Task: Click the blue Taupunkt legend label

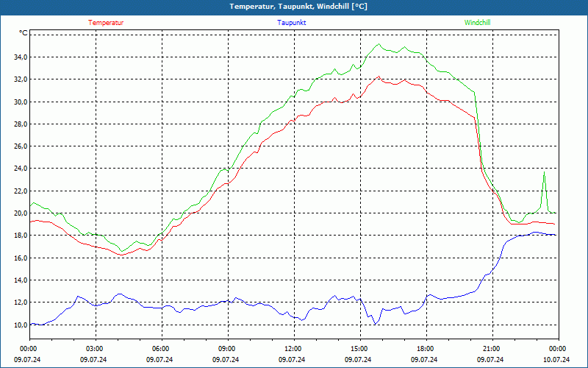Action: [x=292, y=23]
